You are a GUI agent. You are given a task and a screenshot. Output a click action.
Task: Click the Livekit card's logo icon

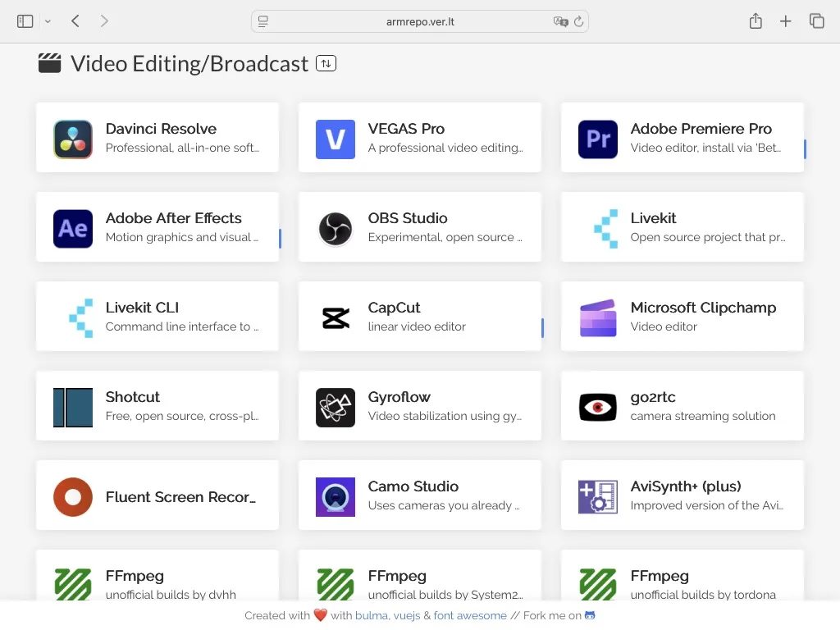click(x=606, y=229)
